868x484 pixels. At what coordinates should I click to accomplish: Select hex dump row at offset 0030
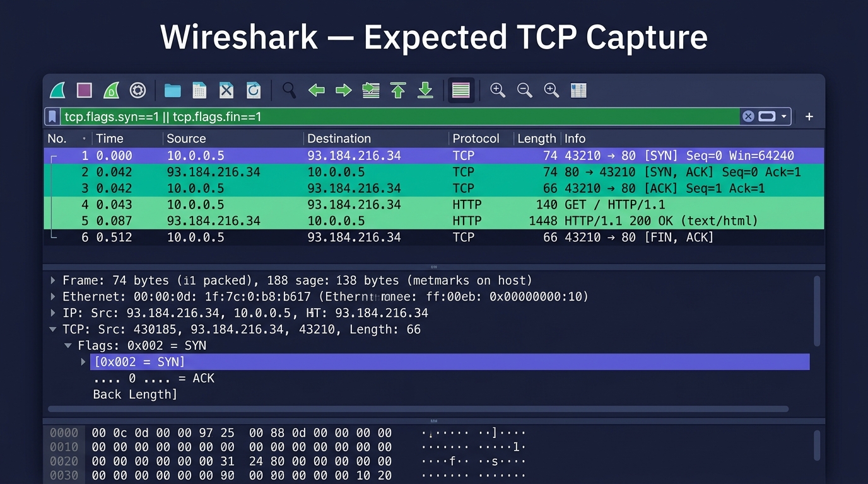pos(288,476)
